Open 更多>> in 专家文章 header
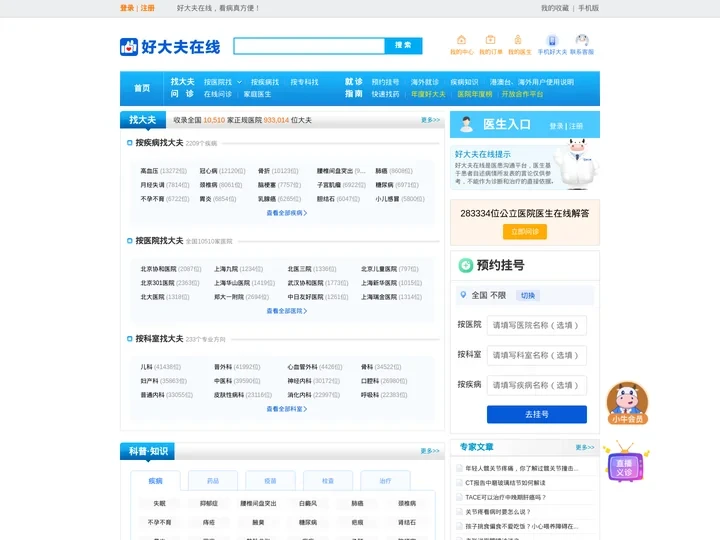The width and height of the screenshot is (720, 540). (585, 447)
